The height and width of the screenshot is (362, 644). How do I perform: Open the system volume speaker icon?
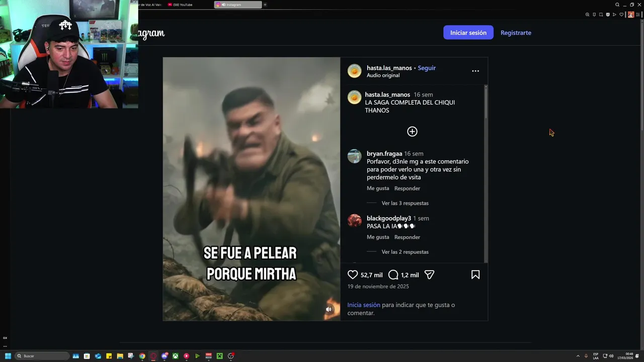(x=612, y=356)
